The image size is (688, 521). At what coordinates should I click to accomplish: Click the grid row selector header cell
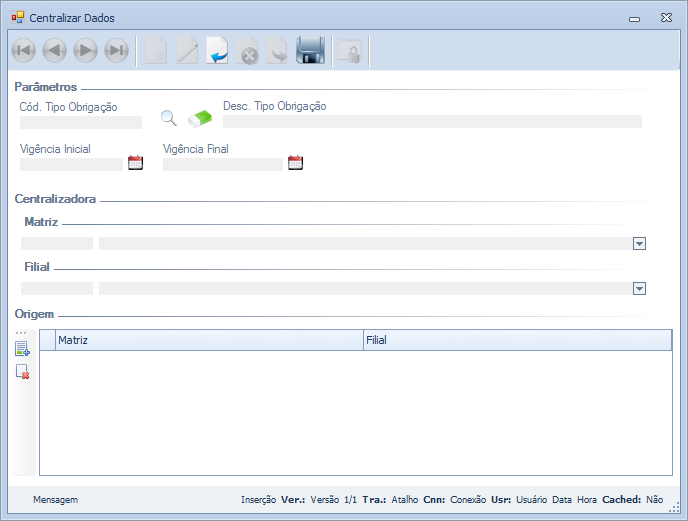click(47, 340)
